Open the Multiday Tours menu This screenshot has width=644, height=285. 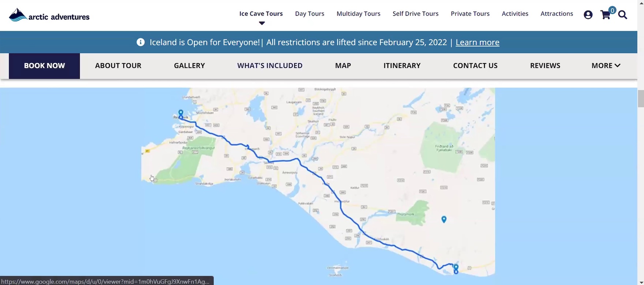(358, 14)
